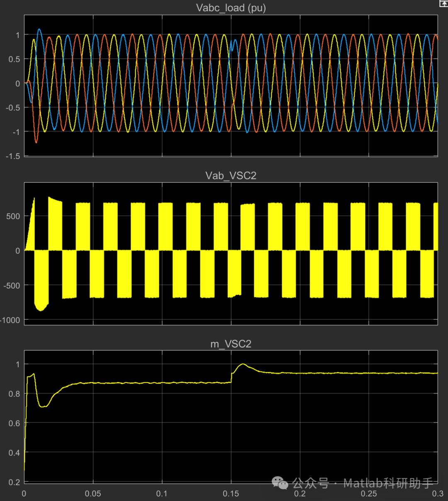Click the 500 y-axis label in Vab_VSC2 plot

13,216
